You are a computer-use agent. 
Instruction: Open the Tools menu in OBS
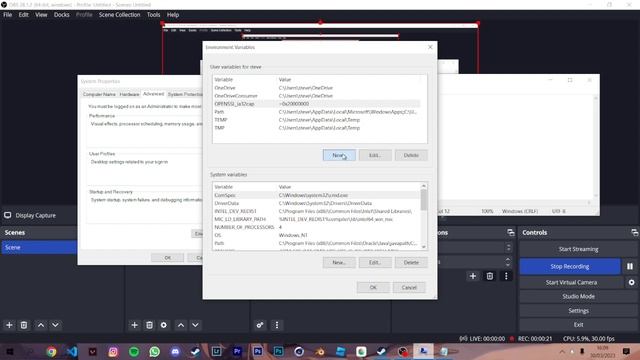153,15
